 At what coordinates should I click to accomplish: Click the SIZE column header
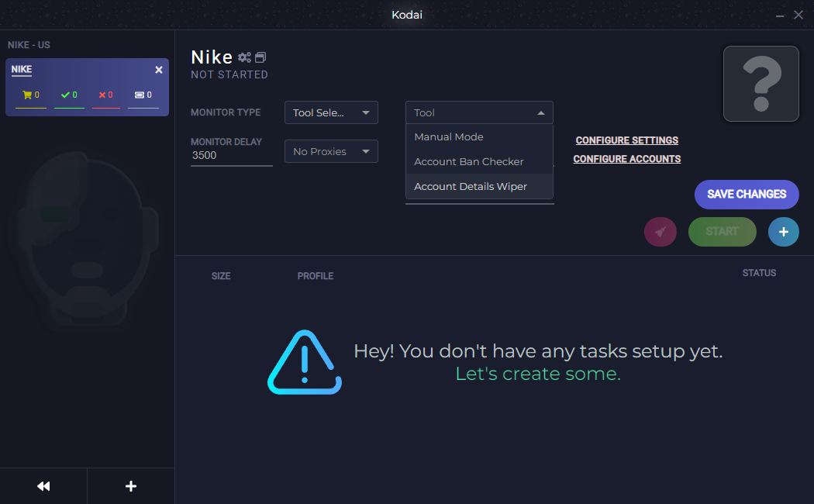[221, 276]
